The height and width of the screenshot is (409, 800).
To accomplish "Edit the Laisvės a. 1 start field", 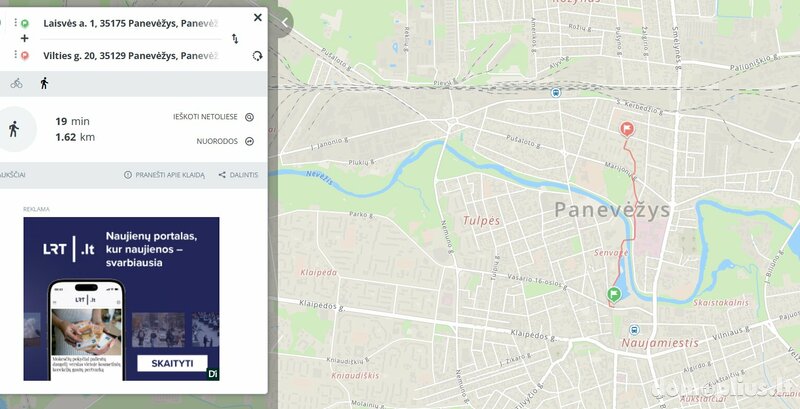I will [131, 23].
